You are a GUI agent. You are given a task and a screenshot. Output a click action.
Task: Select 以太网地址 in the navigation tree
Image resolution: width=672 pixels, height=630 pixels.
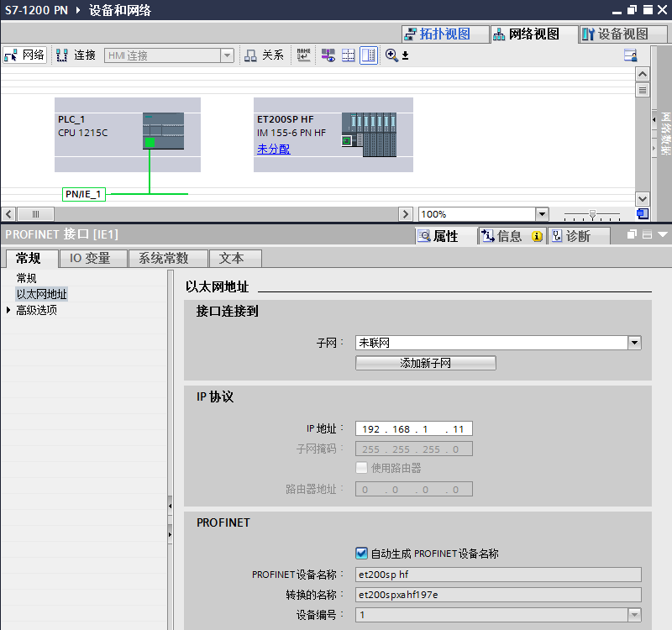[41, 294]
